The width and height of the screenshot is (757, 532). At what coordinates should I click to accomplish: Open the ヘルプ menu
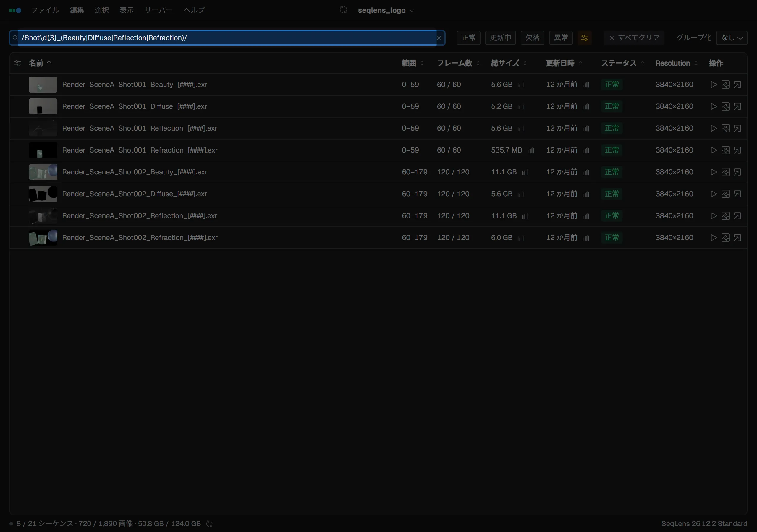click(x=194, y=10)
